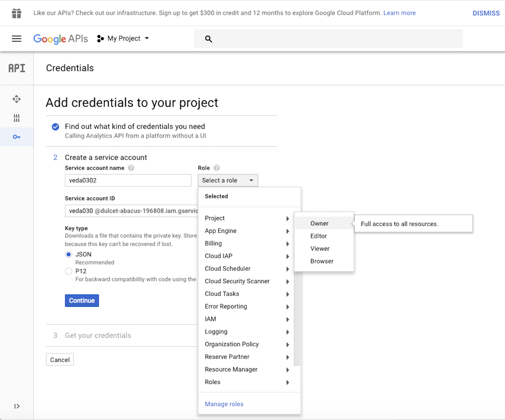Expand the Cloud Tasks submenu arrow
505x420 pixels.
288,294
